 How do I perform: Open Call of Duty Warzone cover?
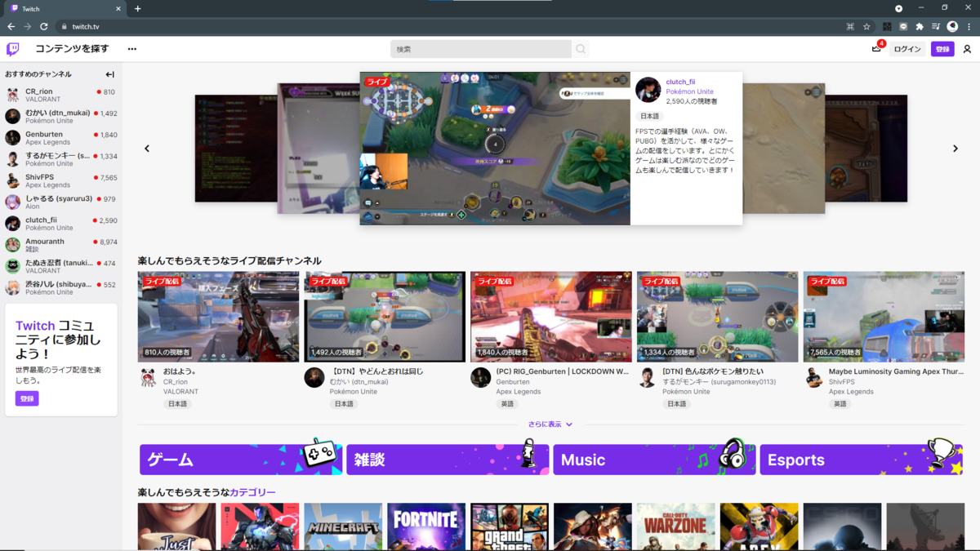pos(675,527)
